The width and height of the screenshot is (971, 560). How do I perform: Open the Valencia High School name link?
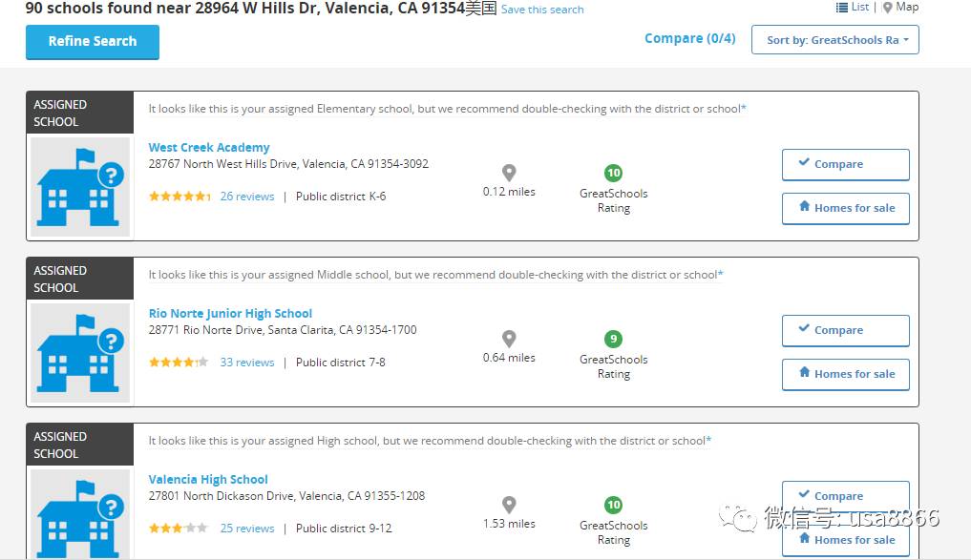pos(208,479)
